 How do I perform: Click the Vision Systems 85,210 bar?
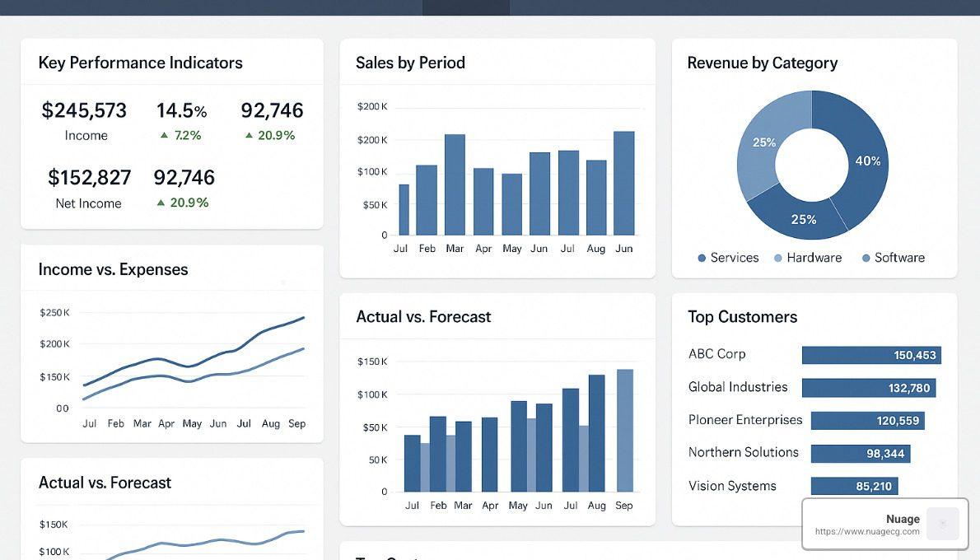854,486
